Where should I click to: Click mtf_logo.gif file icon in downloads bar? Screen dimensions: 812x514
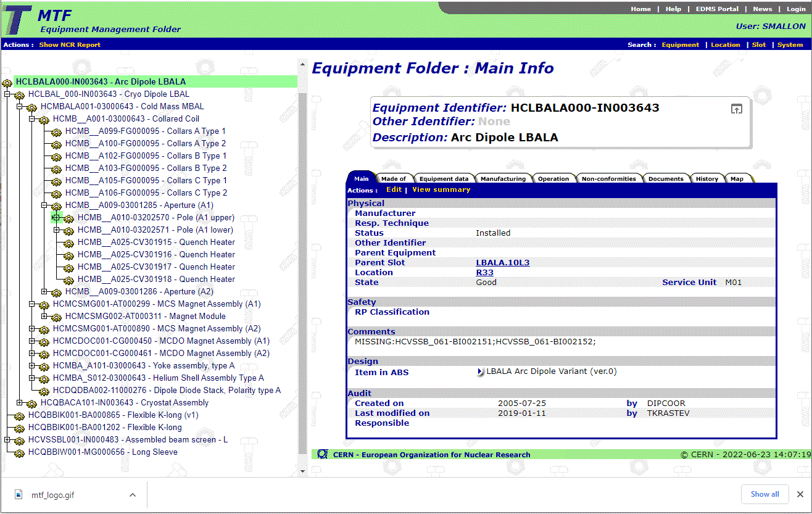coord(19,494)
